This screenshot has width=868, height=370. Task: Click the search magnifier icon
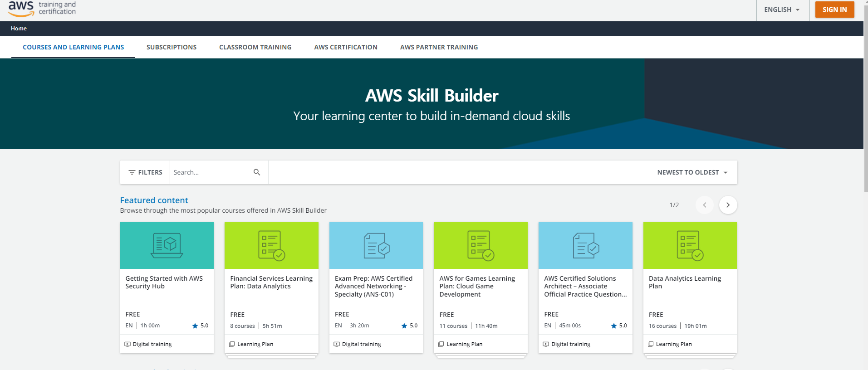[257, 172]
